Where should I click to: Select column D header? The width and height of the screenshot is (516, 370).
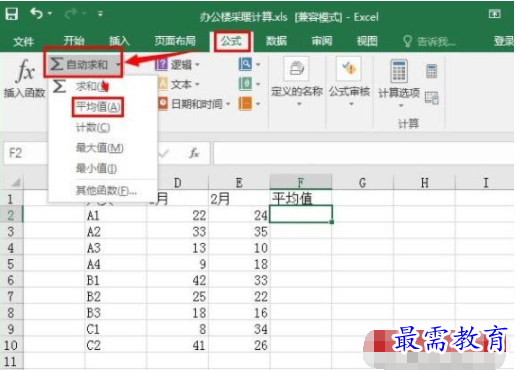178,183
